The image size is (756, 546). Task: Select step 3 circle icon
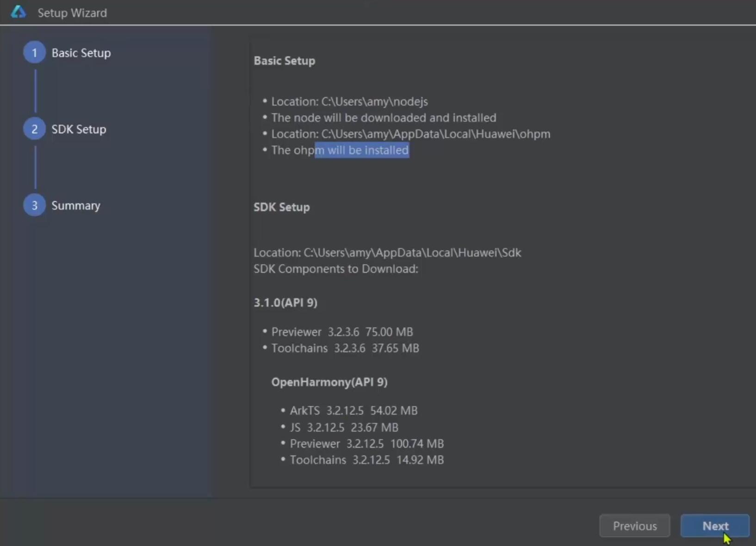pos(34,205)
